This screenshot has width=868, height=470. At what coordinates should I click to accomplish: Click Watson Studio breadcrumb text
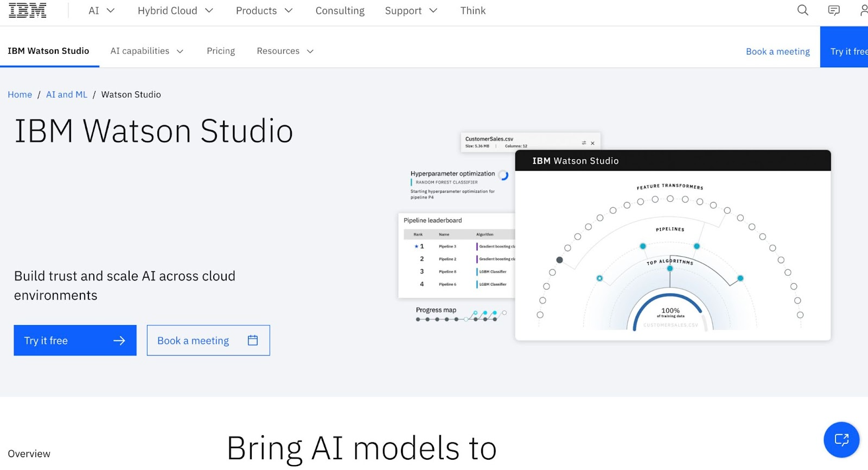(x=131, y=94)
